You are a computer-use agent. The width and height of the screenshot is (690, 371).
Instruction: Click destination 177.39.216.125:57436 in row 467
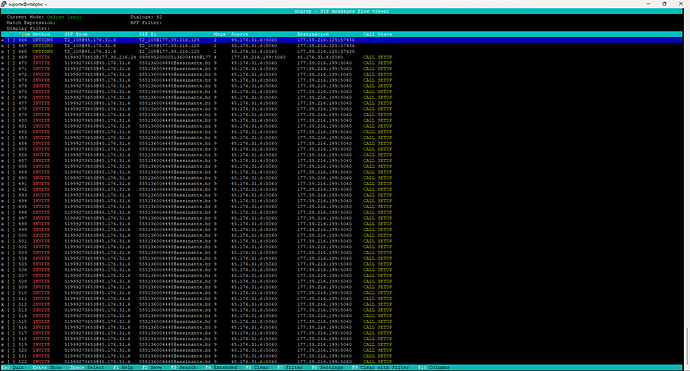(x=326, y=46)
